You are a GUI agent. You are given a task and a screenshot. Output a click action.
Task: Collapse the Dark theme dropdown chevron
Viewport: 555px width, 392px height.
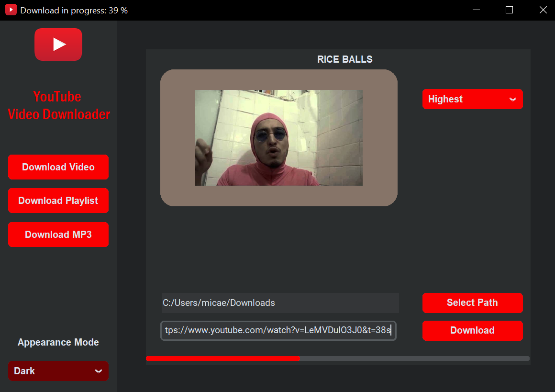[x=99, y=371]
